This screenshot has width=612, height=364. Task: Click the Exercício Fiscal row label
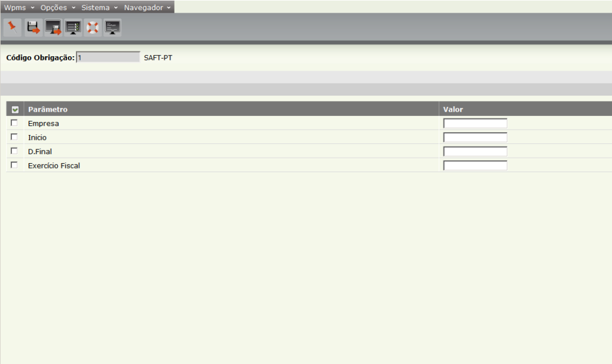click(54, 166)
